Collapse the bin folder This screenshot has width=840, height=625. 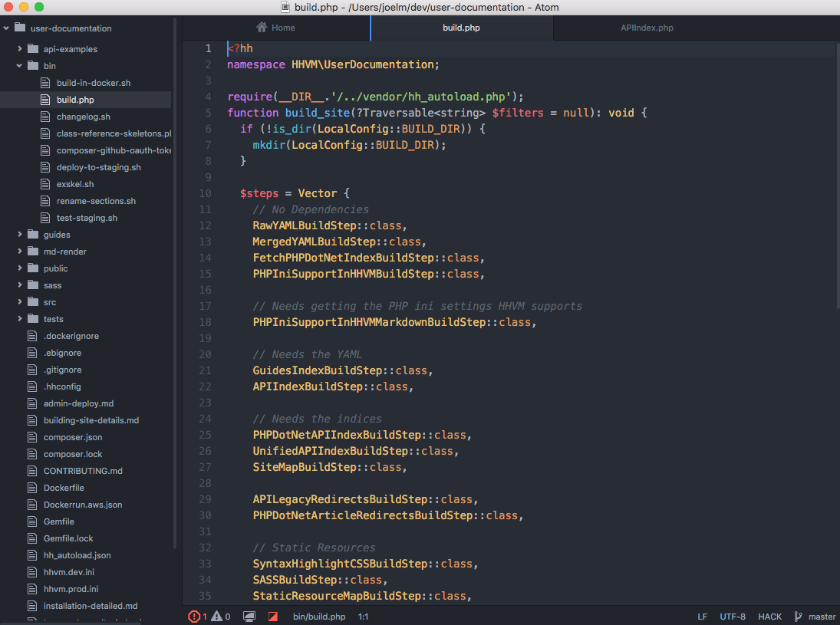tap(19, 66)
